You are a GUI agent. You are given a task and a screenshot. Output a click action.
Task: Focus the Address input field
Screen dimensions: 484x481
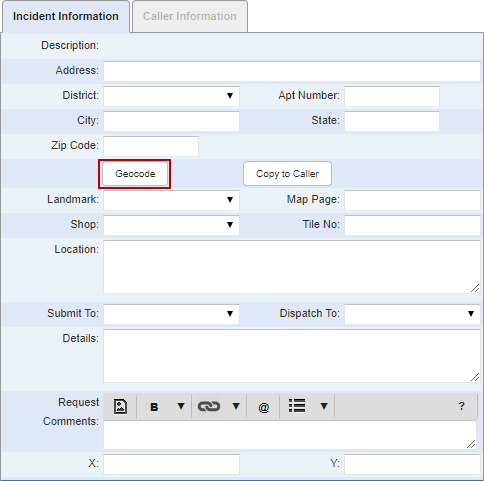point(292,71)
